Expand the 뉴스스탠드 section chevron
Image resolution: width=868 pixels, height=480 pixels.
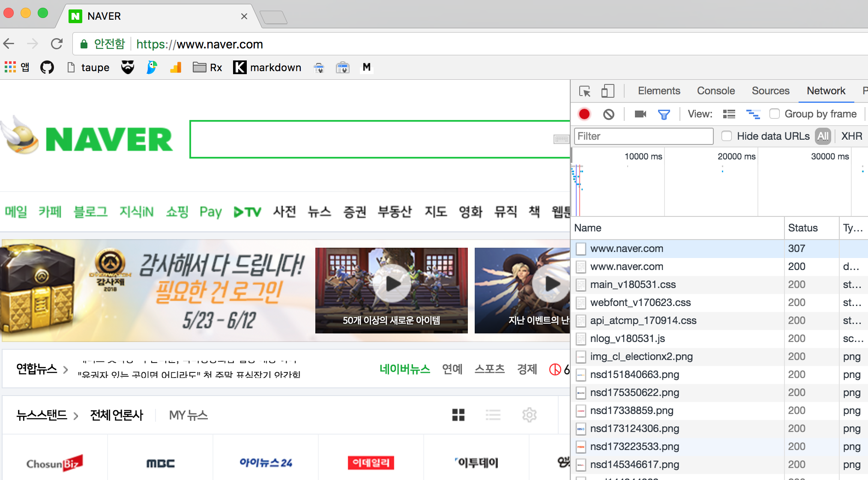[76, 416]
